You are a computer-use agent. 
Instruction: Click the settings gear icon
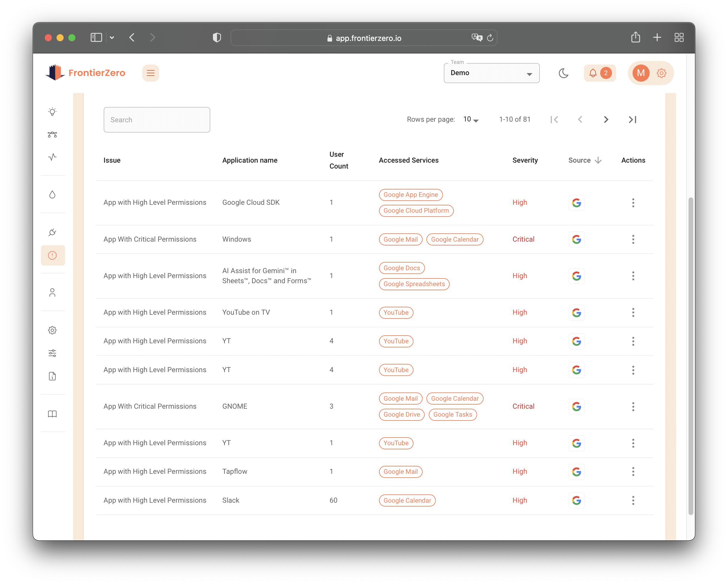point(662,73)
